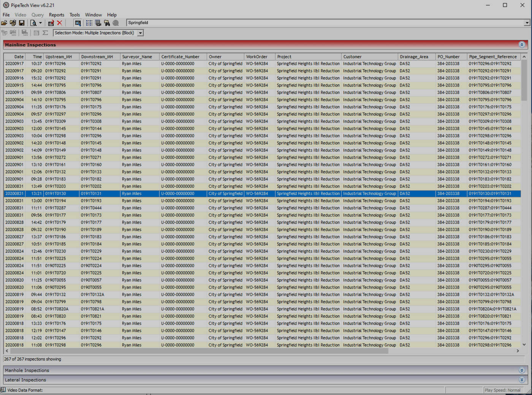
Task: Click the list view icon in toolbar
Action: (89, 23)
